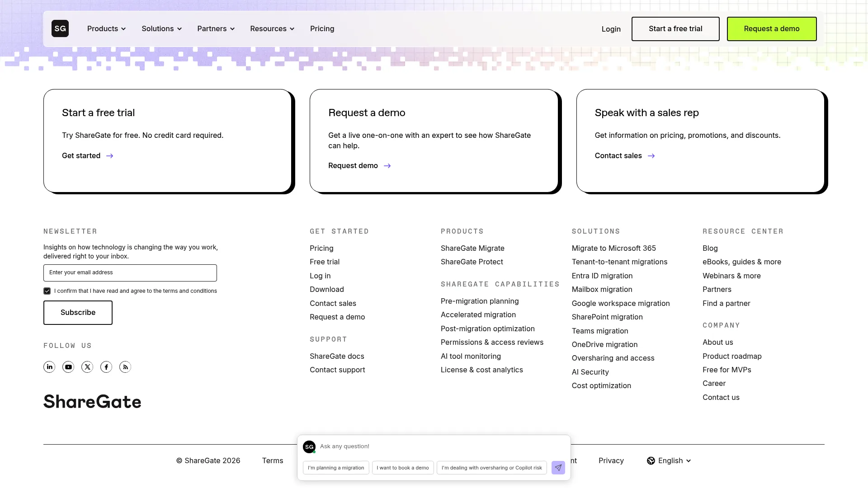The image size is (868, 488).
Task: Click the email address input field
Action: [x=130, y=273]
